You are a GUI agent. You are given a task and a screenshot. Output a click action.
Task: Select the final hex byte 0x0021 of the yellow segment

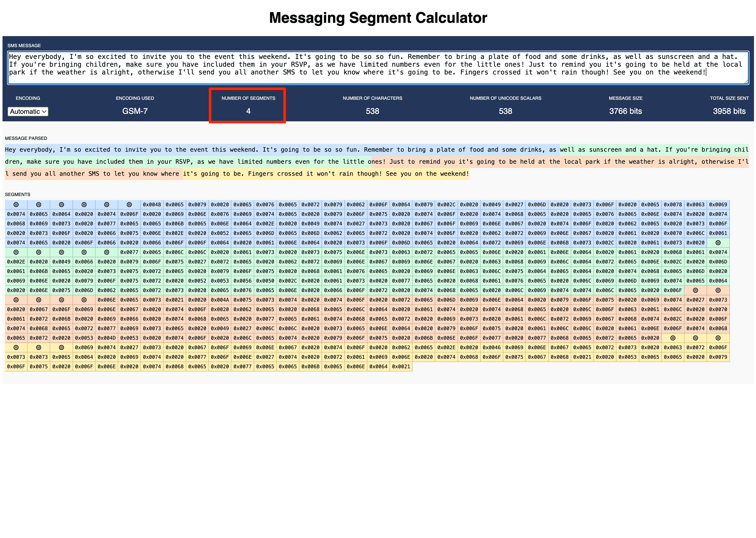[401, 367]
